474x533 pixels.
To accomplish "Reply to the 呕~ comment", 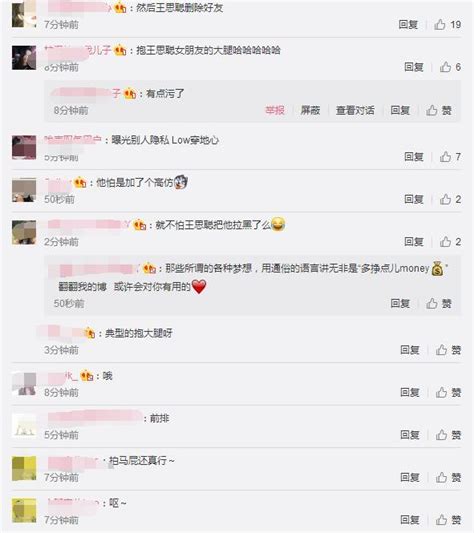I will pos(410,520).
